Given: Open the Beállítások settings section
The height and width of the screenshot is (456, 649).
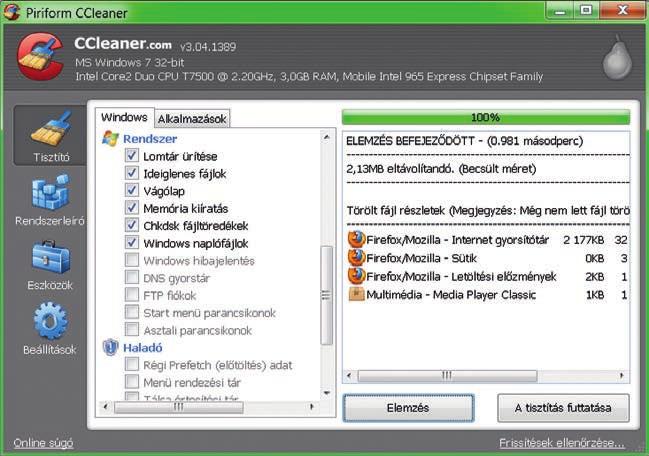Looking at the screenshot, I should tap(50, 329).
